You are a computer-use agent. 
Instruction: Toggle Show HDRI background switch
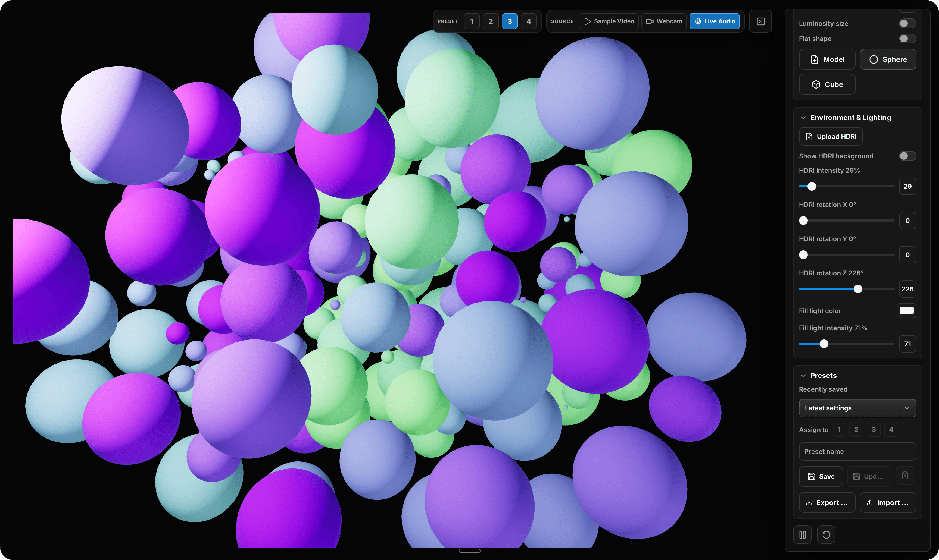[907, 156]
